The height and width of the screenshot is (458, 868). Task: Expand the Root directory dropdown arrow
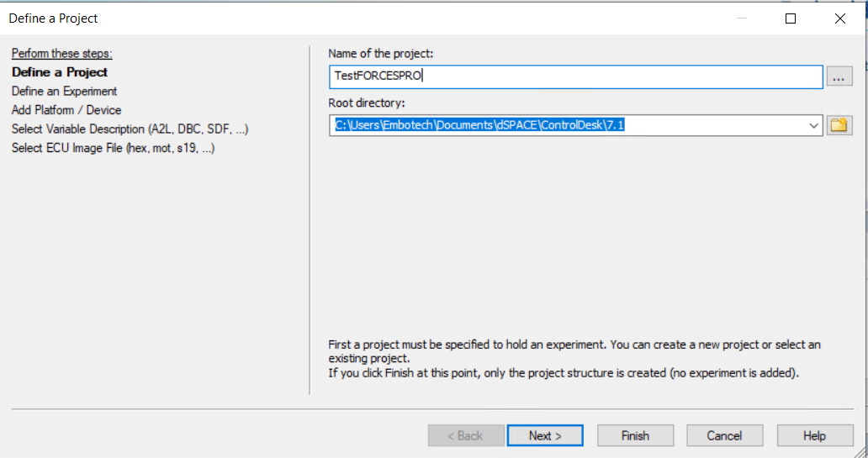pyautogui.click(x=813, y=125)
